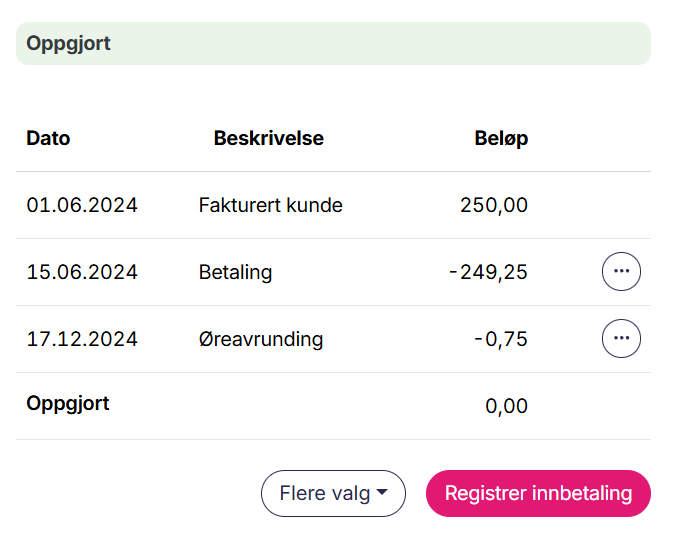The height and width of the screenshot is (533, 678).
Task: Select the green Oppgjort status banner
Action: [333, 44]
